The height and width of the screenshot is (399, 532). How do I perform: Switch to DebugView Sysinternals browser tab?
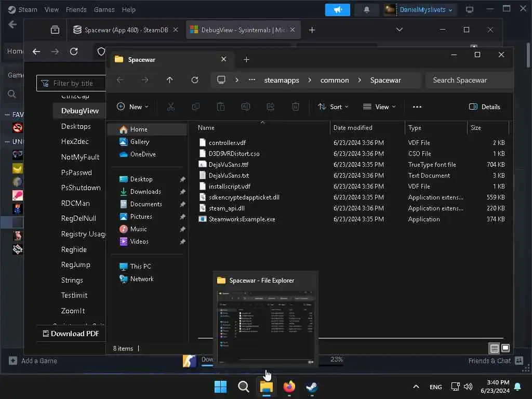click(243, 30)
